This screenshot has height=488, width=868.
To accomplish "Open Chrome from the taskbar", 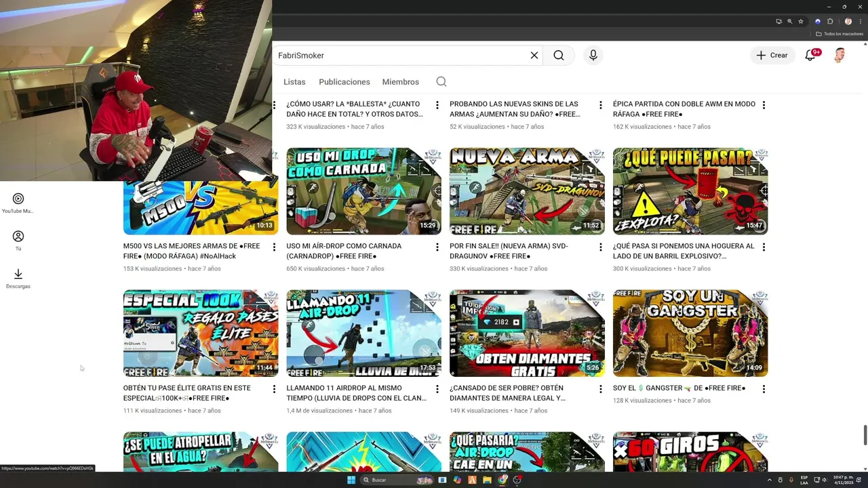I will pos(502,480).
